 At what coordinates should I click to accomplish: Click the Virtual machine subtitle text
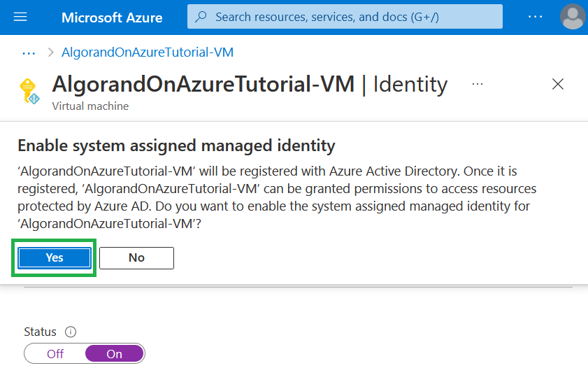90,106
